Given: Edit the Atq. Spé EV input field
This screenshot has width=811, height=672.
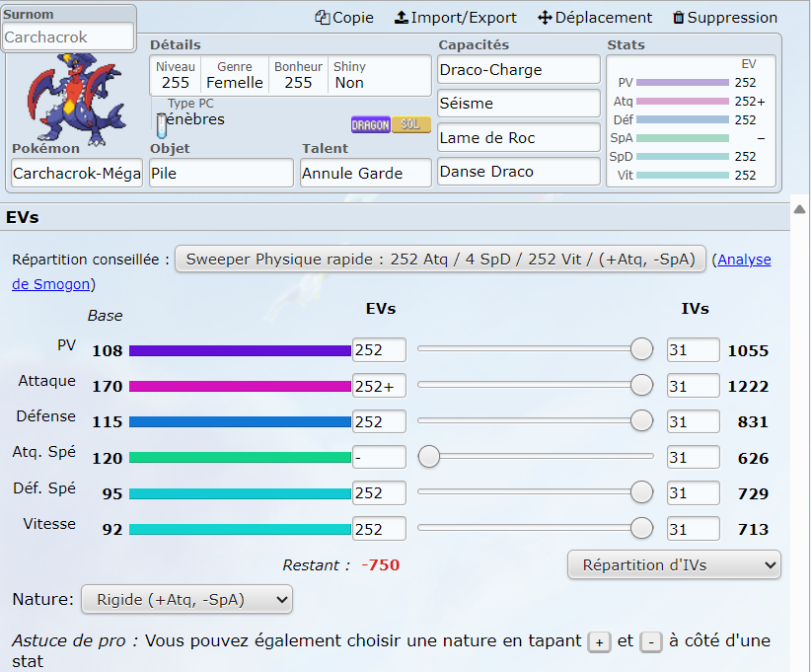Looking at the screenshot, I should [379, 457].
